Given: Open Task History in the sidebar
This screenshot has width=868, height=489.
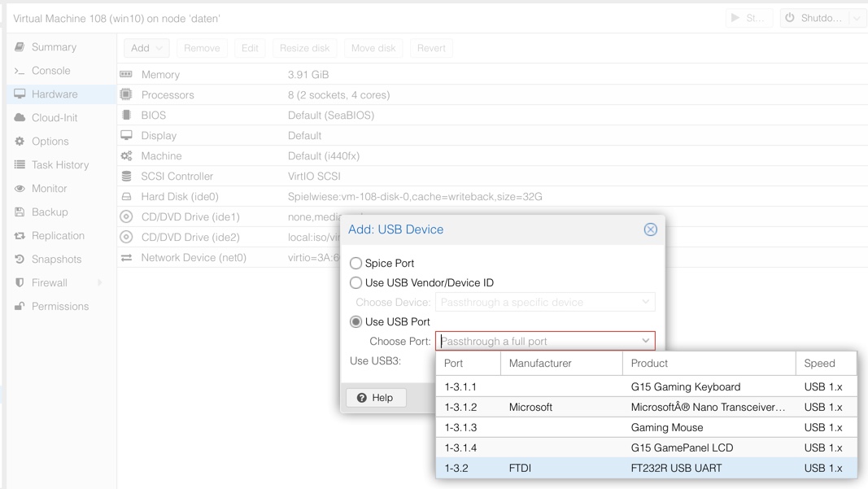Looking at the screenshot, I should (59, 165).
